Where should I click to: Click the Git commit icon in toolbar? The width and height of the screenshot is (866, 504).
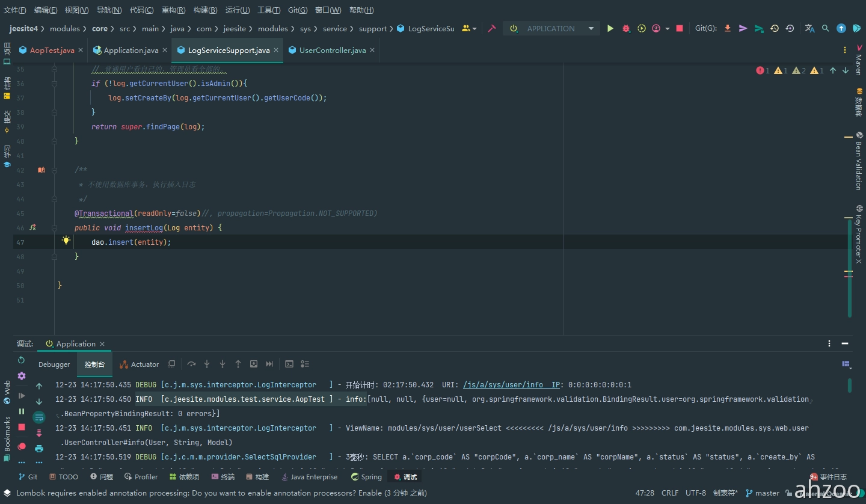pyautogui.click(x=743, y=28)
